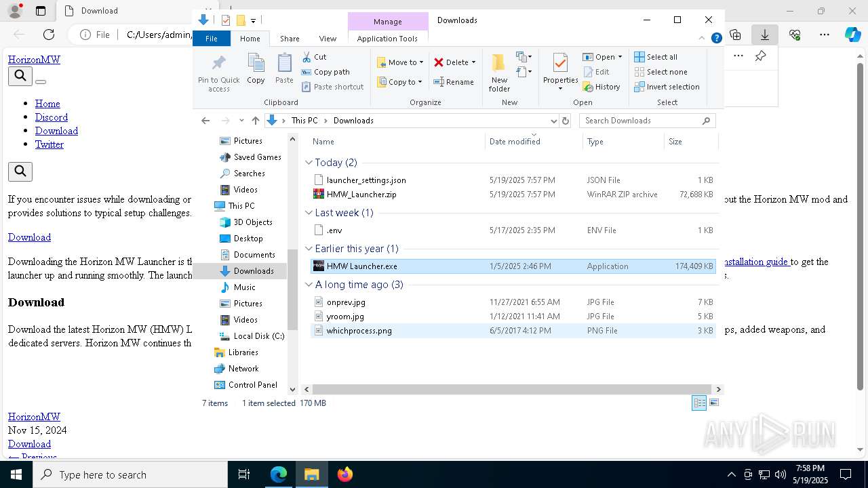Click the Explorer Help question mark icon
The height and width of the screenshot is (488, 868).
click(716, 39)
